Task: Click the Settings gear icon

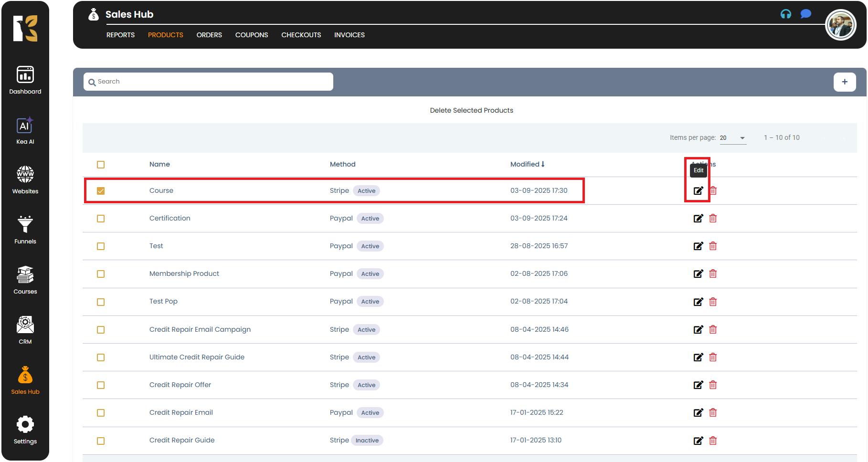Action: 25,425
